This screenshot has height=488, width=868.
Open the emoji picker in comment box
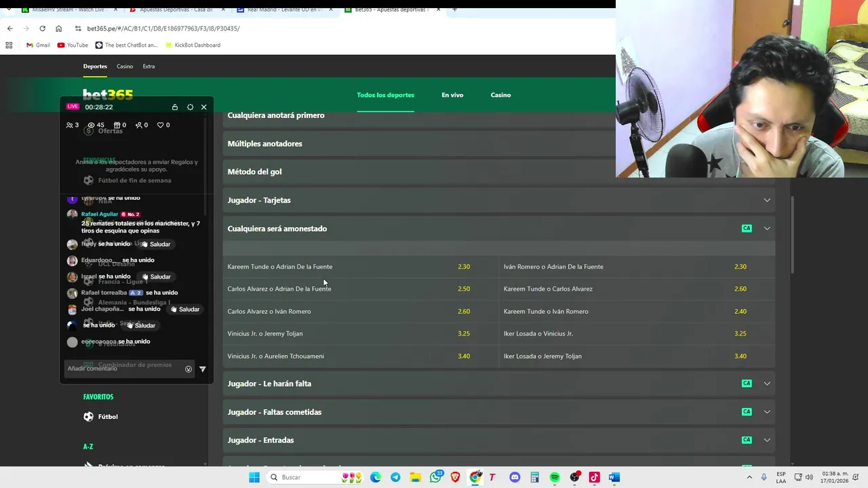coord(189,369)
